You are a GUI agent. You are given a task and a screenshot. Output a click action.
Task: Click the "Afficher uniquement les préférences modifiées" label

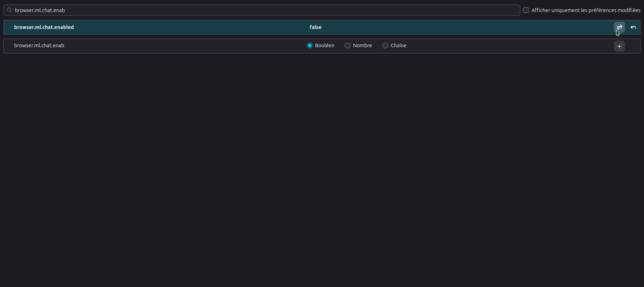click(x=586, y=10)
